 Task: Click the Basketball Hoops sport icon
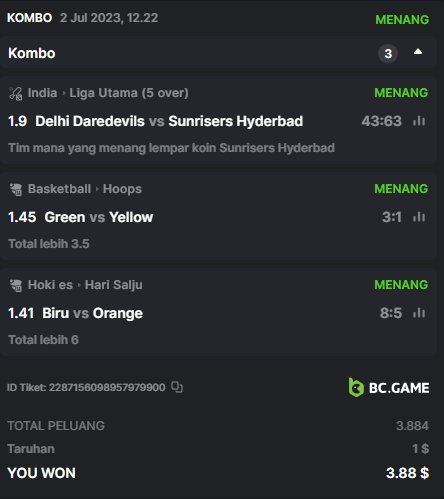pyautogui.click(x=16, y=189)
